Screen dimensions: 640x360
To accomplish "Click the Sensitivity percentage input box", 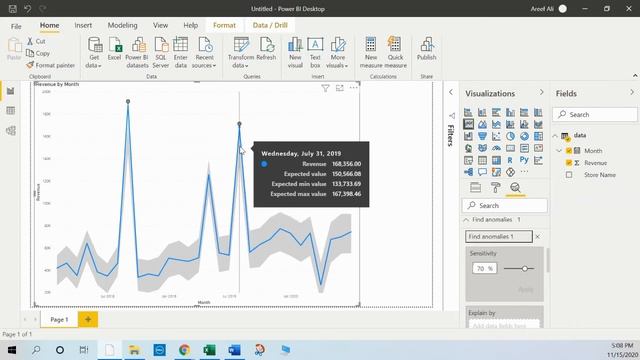I will pyautogui.click(x=484, y=269).
